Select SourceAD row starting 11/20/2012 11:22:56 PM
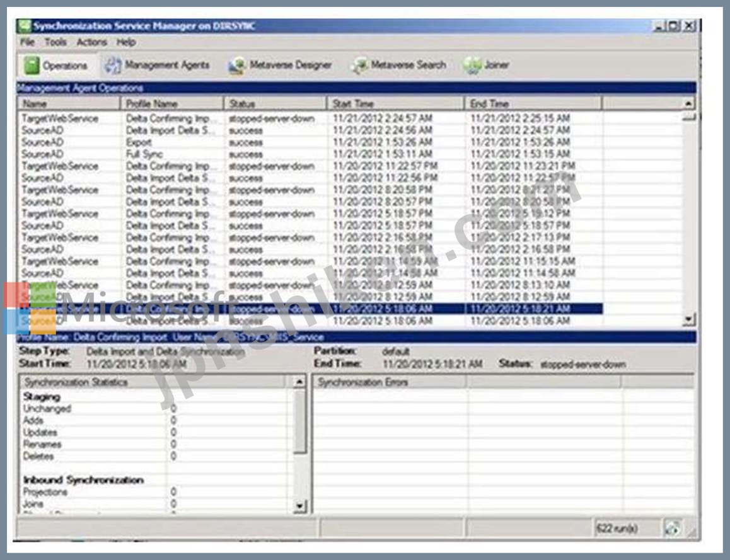The height and width of the screenshot is (560, 730). tap(310, 178)
